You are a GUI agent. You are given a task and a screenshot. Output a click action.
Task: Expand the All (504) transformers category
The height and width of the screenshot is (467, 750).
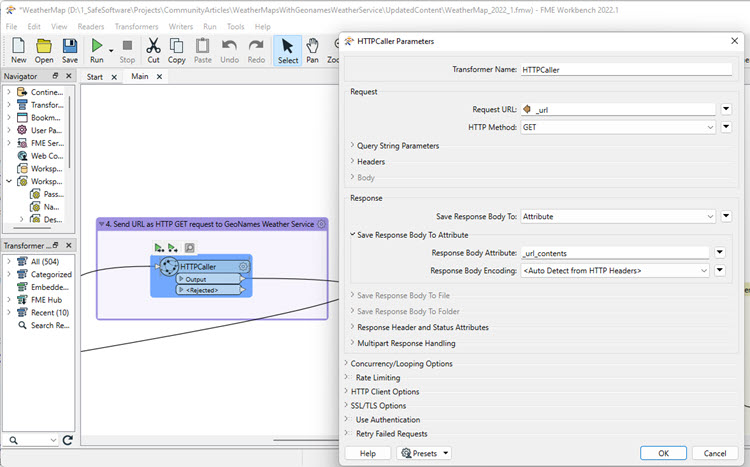coord(9,261)
